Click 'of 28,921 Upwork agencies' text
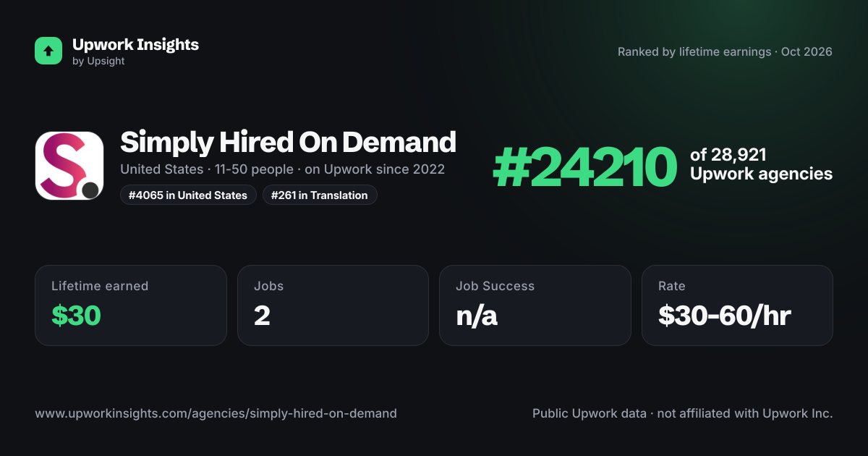The height and width of the screenshot is (456, 868). click(761, 164)
